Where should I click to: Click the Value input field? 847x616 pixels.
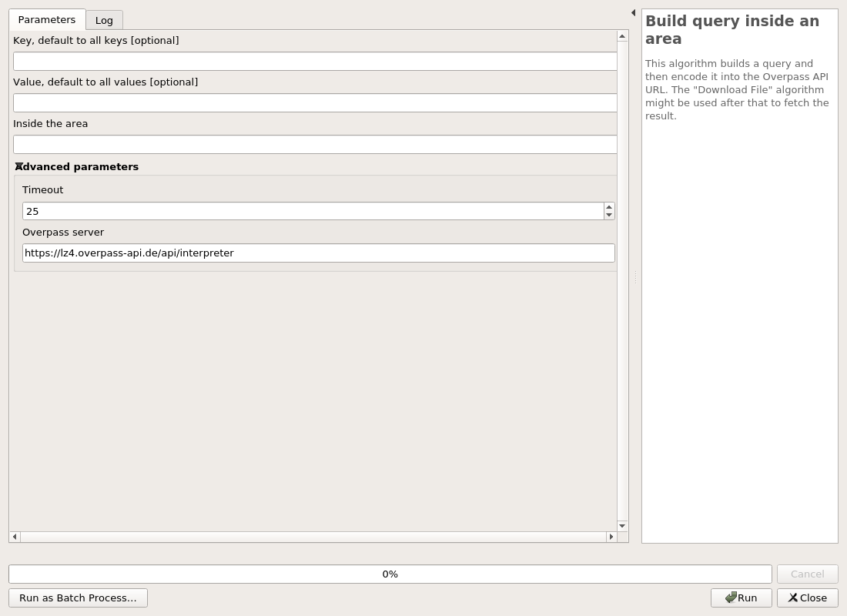[314, 102]
